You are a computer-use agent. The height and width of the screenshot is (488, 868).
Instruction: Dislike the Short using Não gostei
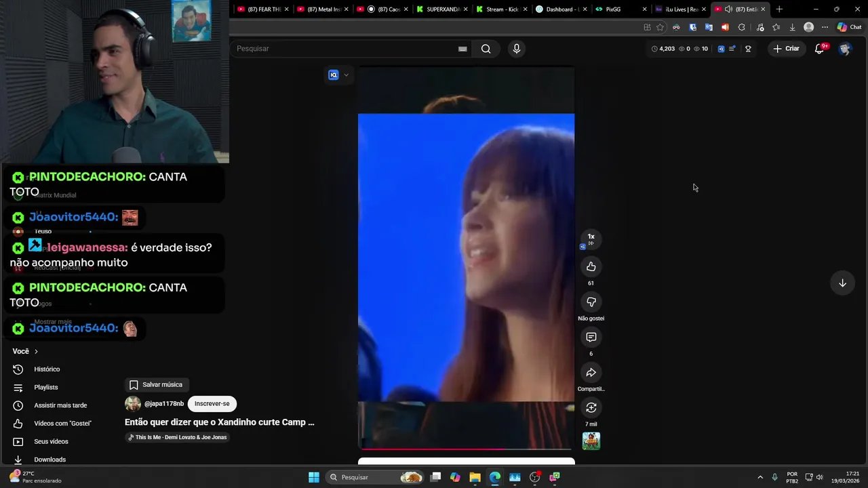[x=591, y=302]
